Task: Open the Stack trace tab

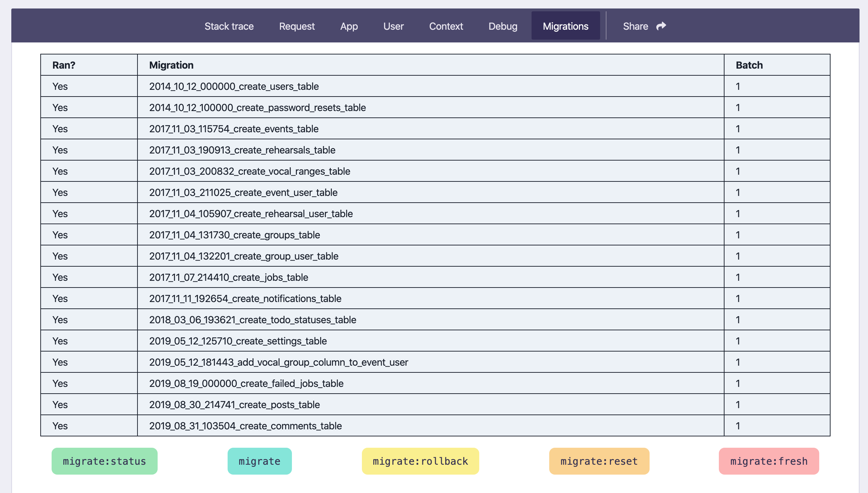Action: 229,26
